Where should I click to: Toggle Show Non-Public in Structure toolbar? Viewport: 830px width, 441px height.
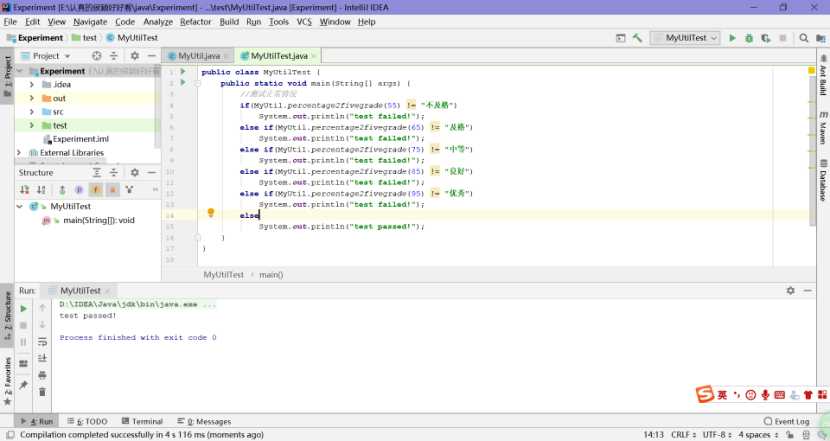[113, 190]
